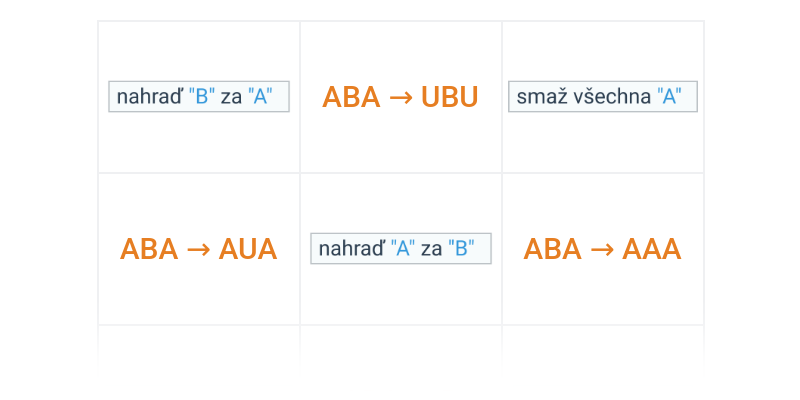Select the 'nahraď "A" za "B"' card
800x400 pixels.
tap(400, 249)
